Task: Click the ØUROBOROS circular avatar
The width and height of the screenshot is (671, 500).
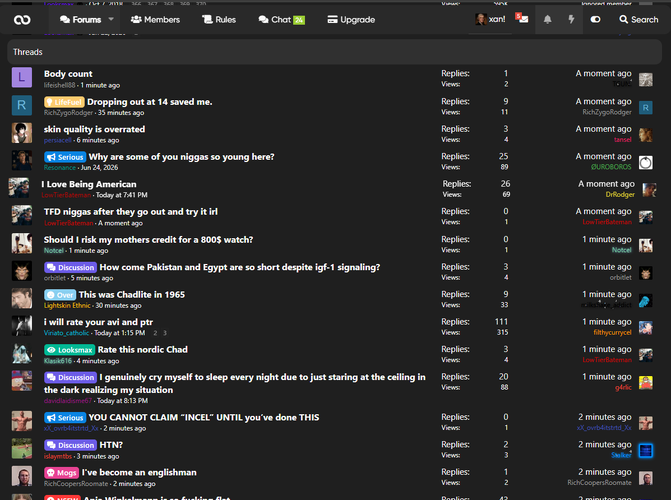Action: pyautogui.click(x=646, y=162)
